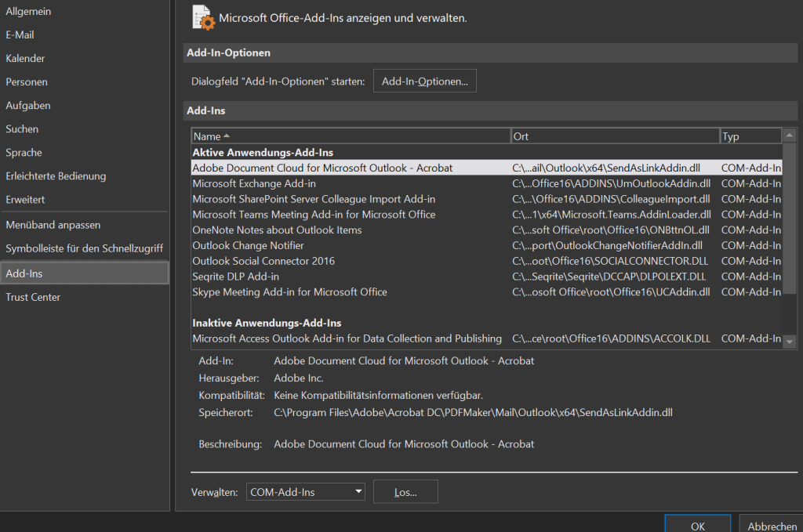This screenshot has height=532, width=803.
Task: Click the Microsoft.Teams.AddinLoader.dll location cell
Action: pyautogui.click(x=612, y=215)
